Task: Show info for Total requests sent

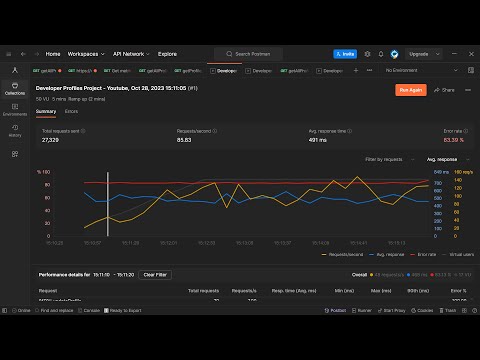Action: coord(83,131)
